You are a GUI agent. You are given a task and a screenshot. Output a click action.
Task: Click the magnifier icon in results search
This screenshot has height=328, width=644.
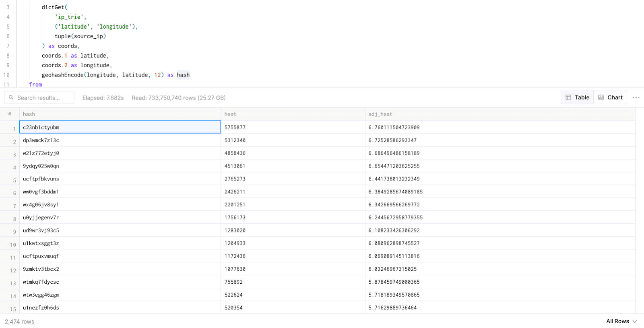tap(11, 98)
